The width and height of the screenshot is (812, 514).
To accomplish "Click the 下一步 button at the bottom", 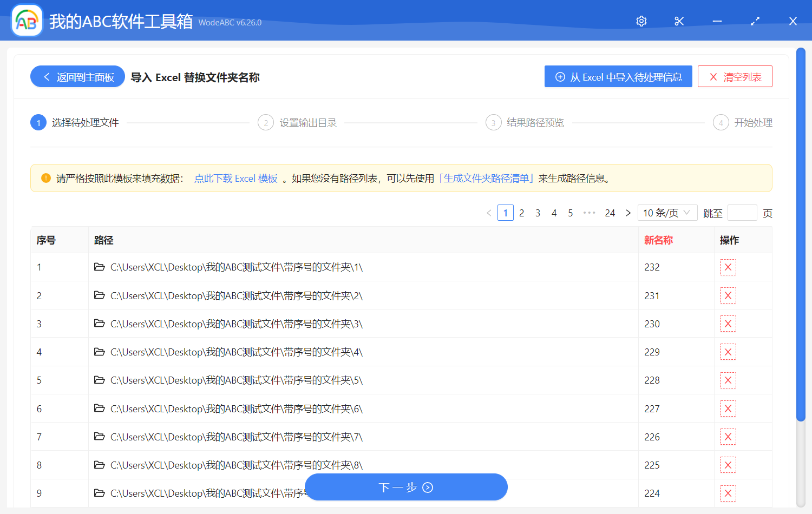I will click(406, 487).
